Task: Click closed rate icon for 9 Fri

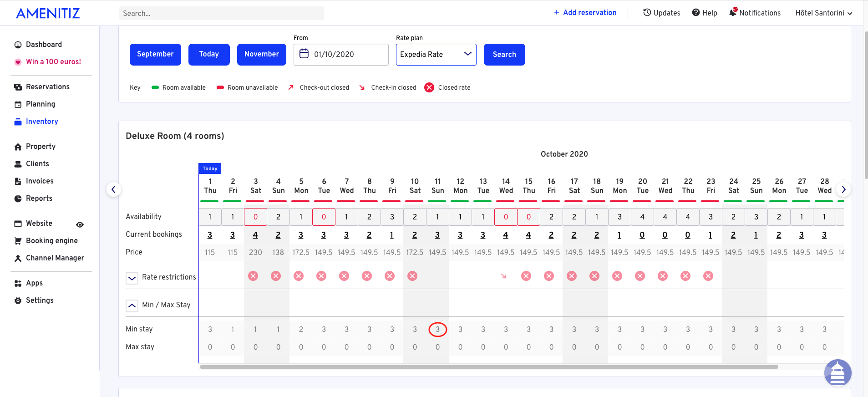Action: click(x=390, y=276)
